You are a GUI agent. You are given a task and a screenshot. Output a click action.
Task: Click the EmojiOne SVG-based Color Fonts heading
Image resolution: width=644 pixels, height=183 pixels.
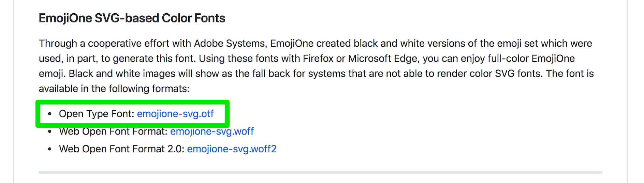point(132,18)
